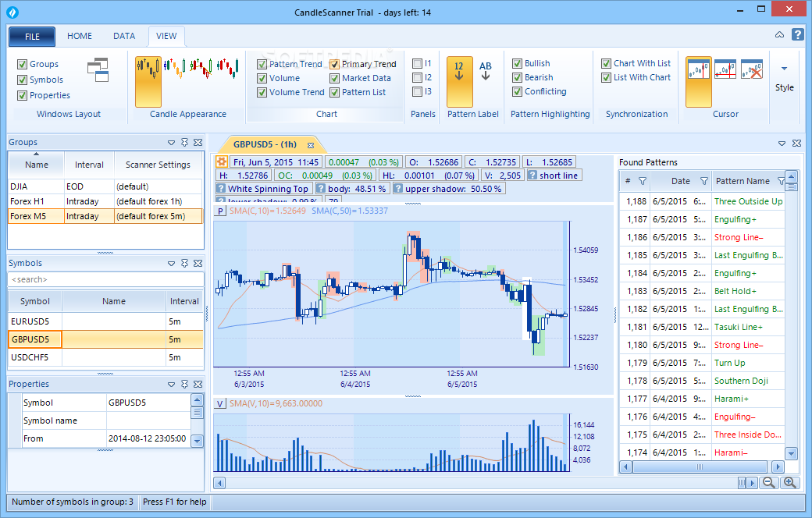Viewport: 812px width, 518px height.
Task: Open the Properties panel dropdown arrow
Action: point(172,385)
